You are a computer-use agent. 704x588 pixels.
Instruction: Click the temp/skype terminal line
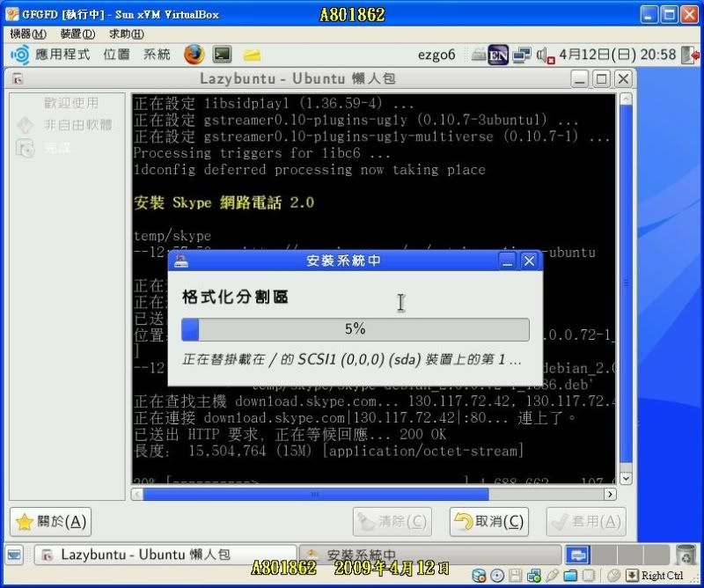(172, 236)
